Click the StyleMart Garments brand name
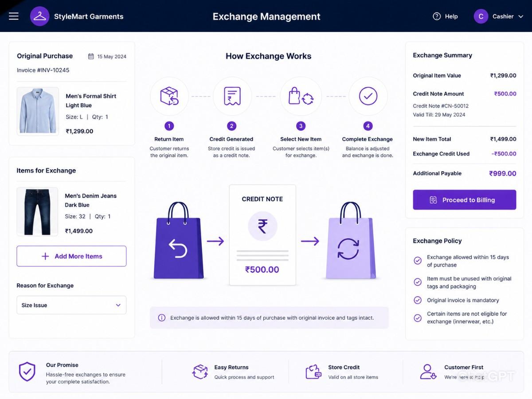The width and height of the screenshot is (532, 399). tap(89, 16)
